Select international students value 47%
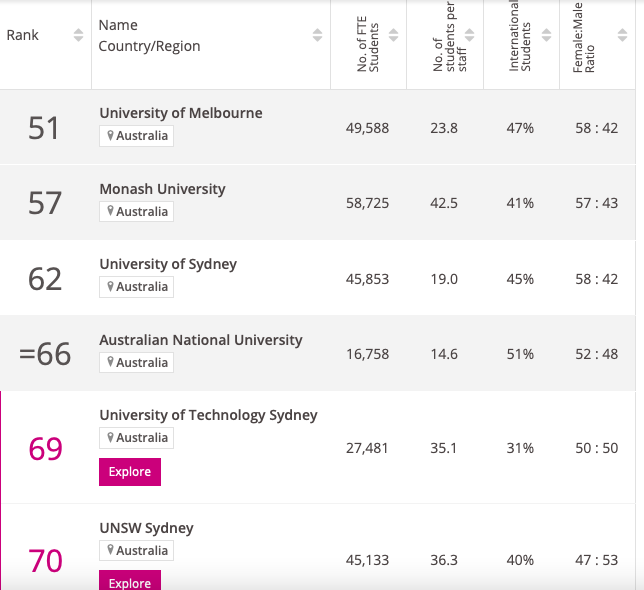The image size is (644, 590). (x=520, y=128)
